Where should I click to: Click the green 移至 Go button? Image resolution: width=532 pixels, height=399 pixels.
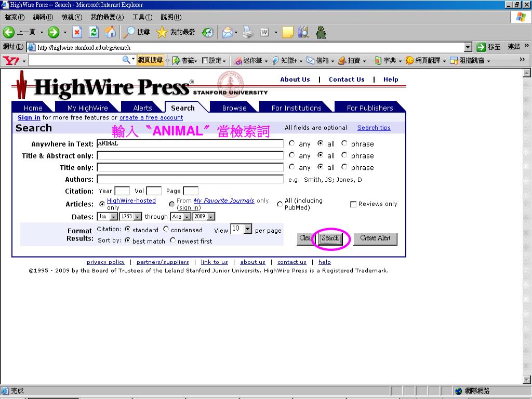point(488,47)
